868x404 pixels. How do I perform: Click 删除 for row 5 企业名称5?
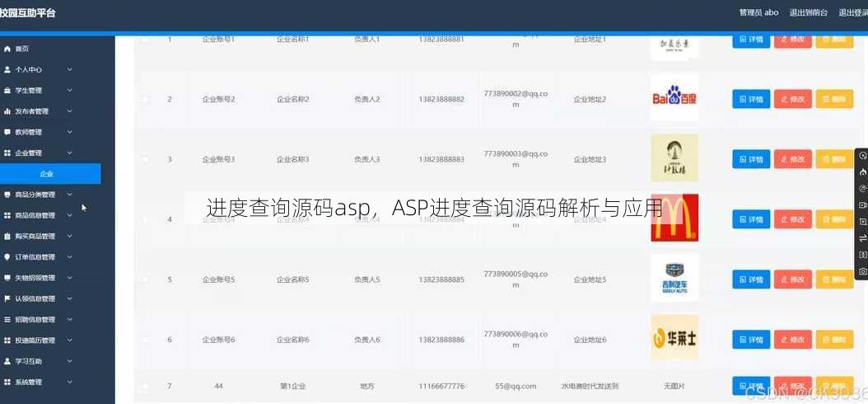pos(835,280)
